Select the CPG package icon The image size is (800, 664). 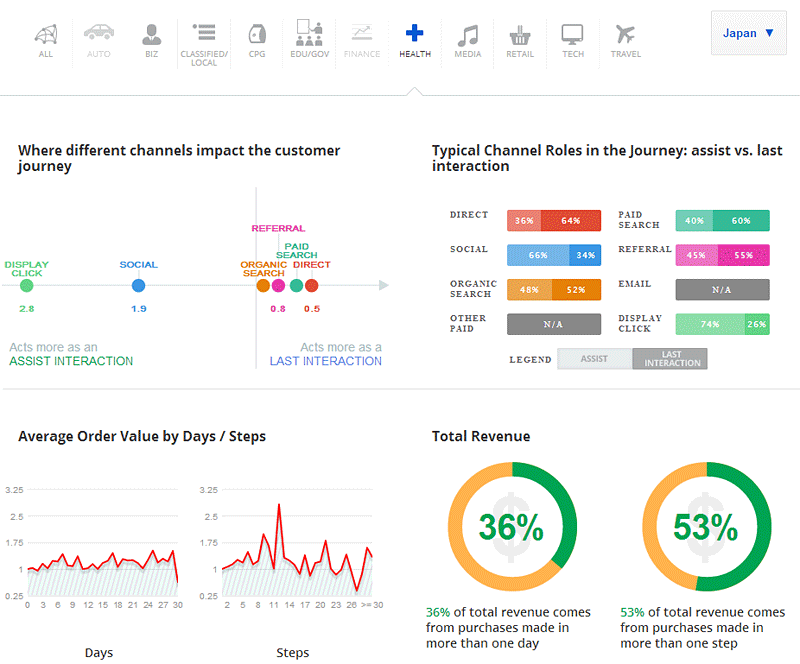click(257, 34)
